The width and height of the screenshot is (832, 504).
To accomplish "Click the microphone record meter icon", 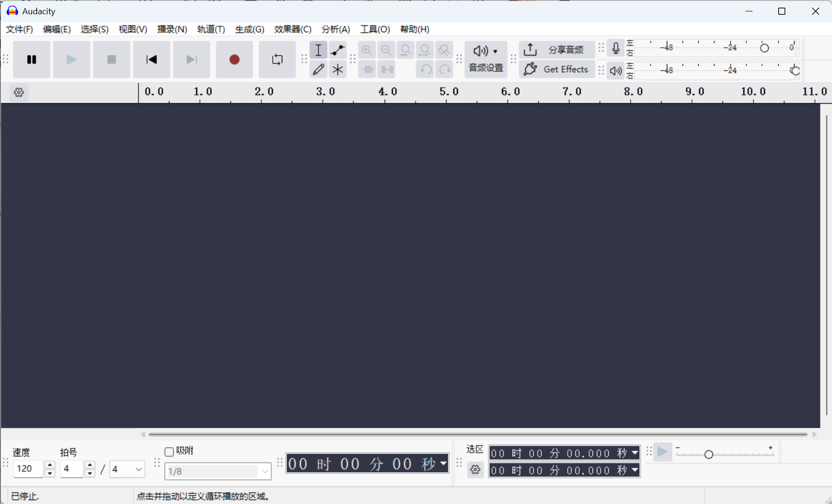I will 616,48.
